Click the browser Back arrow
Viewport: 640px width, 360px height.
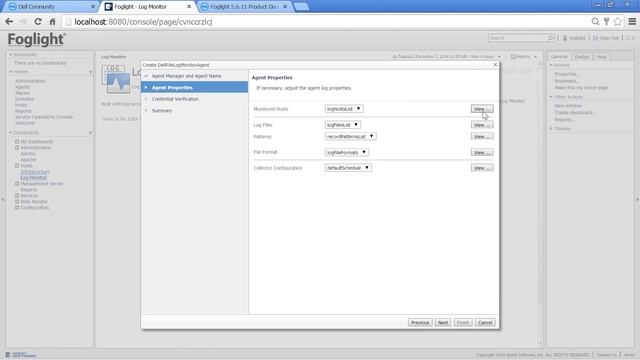point(9,22)
